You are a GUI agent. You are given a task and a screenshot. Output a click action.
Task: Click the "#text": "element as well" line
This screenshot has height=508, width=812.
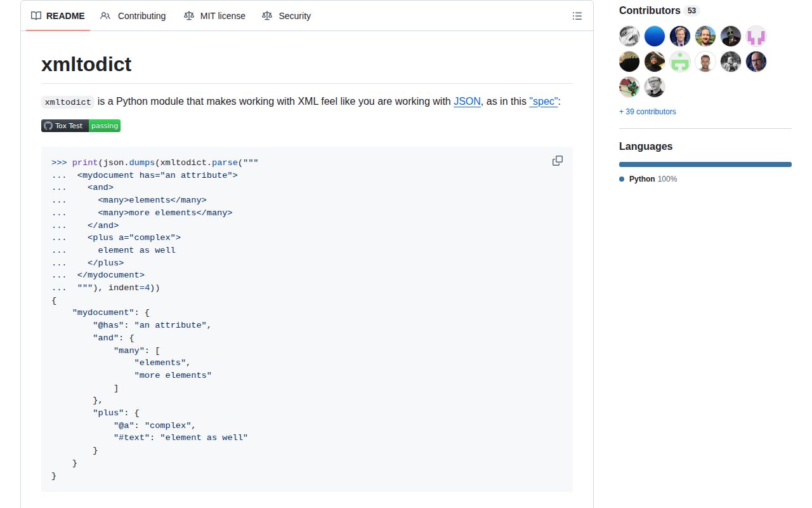tap(181, 438)
